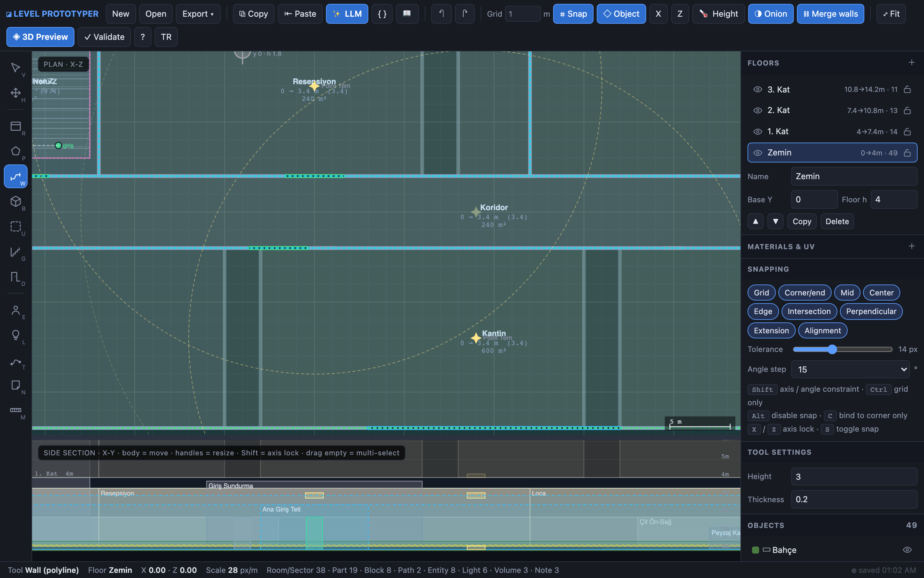Select the volume tool (U)
The height and width of the screenshot is (578, 924).
(x=16, y=227)
